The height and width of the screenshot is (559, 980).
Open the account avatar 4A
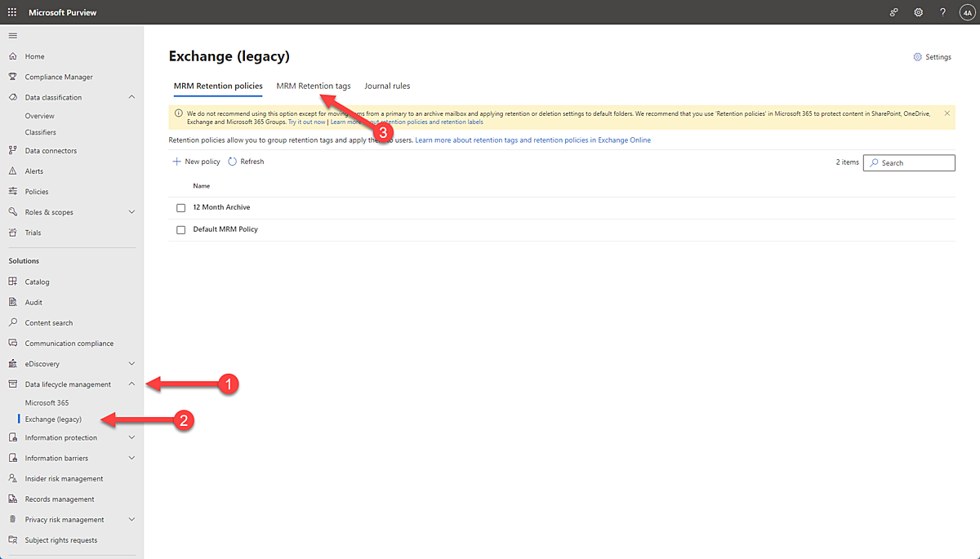click(966, 12)
